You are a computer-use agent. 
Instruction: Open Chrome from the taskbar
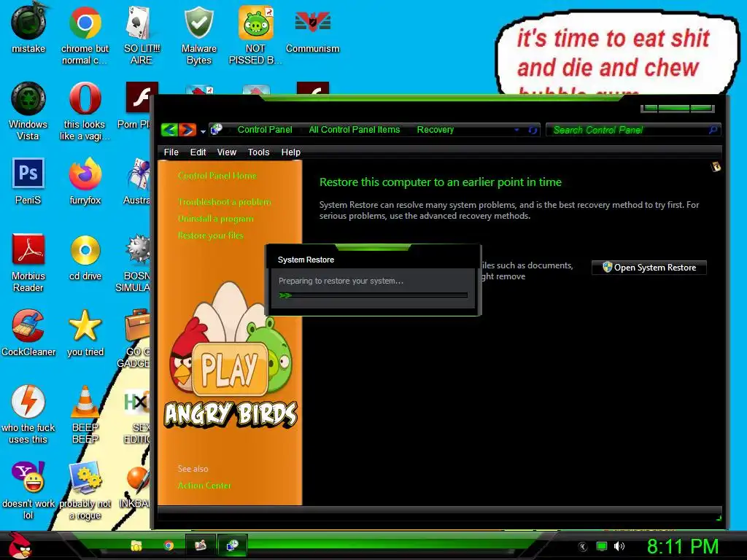coord(169,545)
